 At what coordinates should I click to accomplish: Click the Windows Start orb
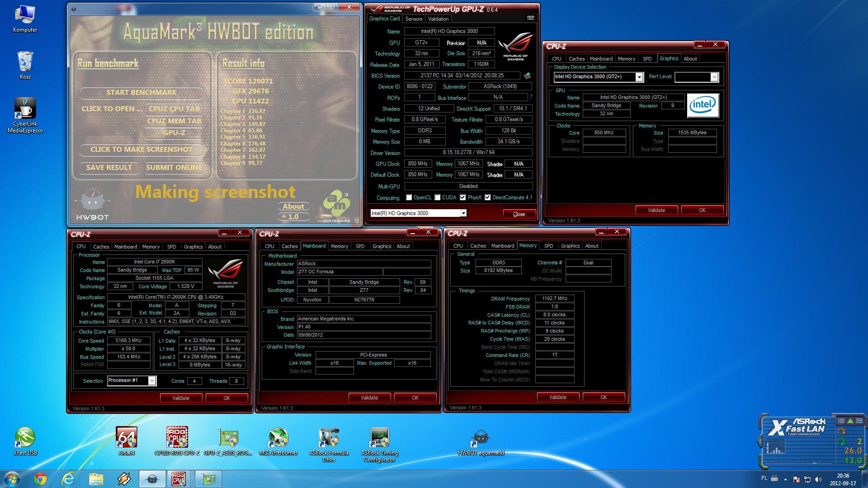click(12, 479)
